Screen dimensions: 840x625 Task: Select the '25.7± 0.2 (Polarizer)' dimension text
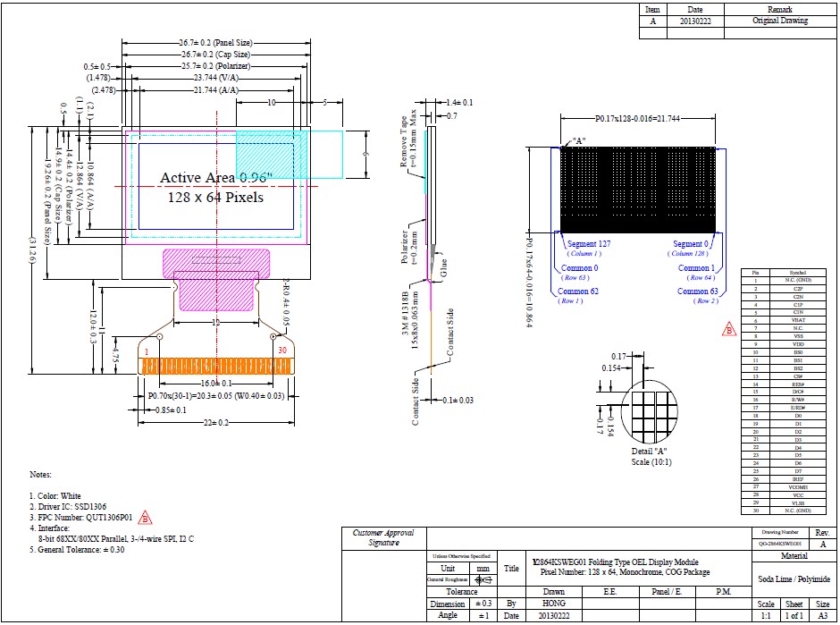[x=215, y=66]
